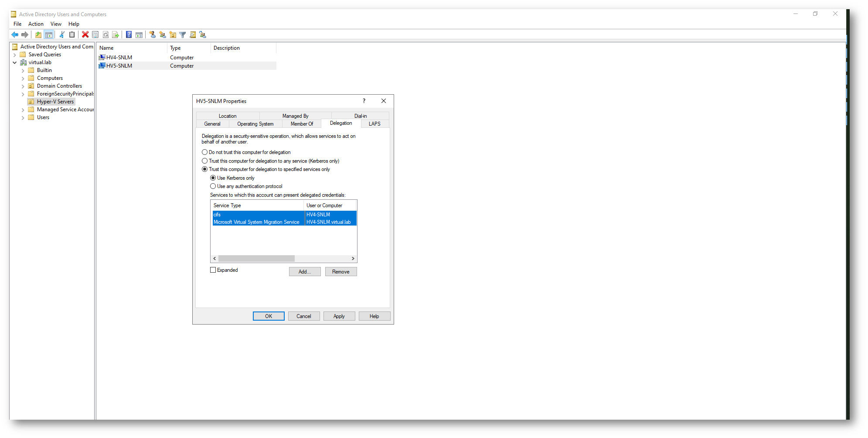The width and height of the screenshot is (868, 438).
Task: Click the Apply button
Action: point(339,316)
